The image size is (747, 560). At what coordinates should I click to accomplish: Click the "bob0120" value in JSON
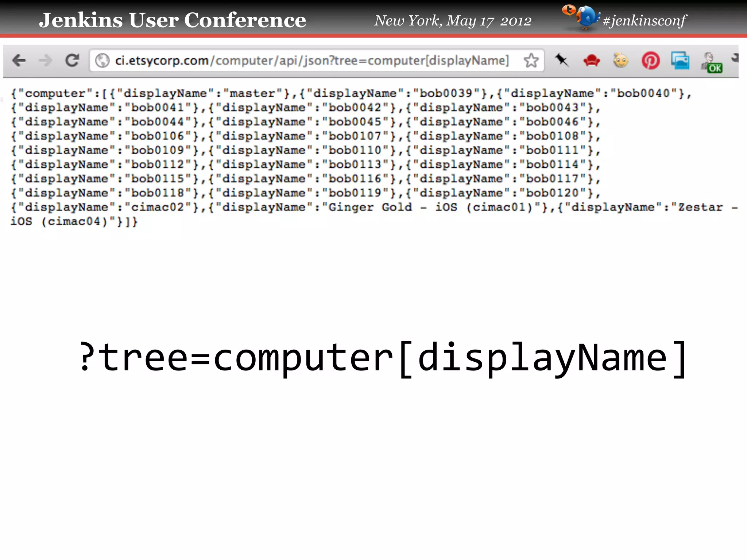pyautogui.click(x=556, y=193)
